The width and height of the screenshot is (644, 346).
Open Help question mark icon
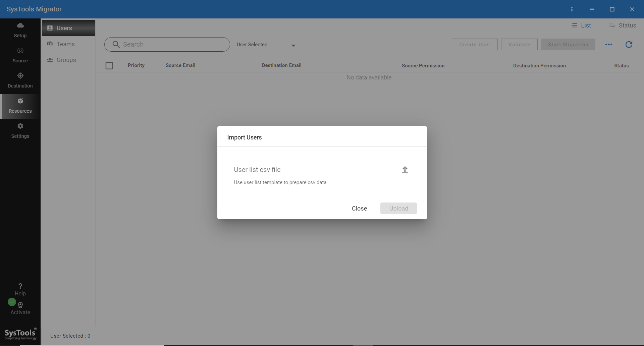pos(20,286)
